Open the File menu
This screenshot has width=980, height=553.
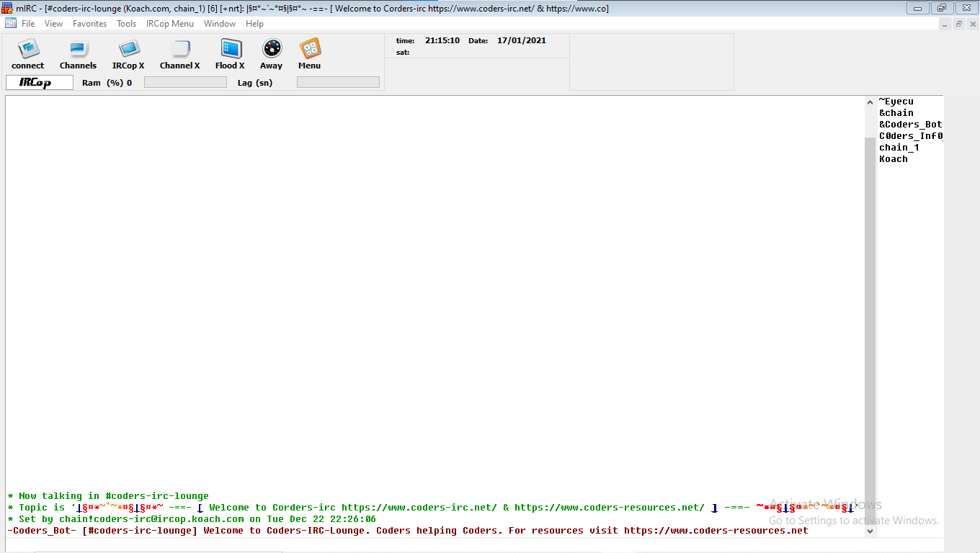(x=28, y=24)
